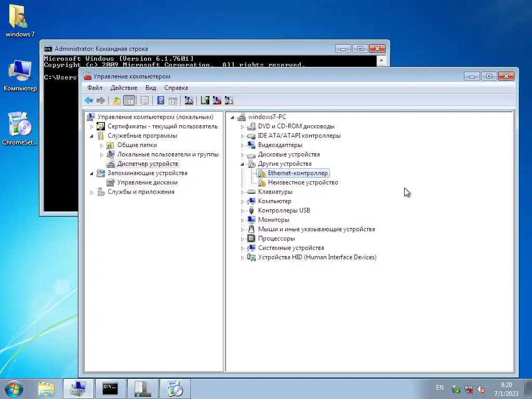The width and height of the screenshot is (532, 399).
Task: Collapse the windows7-PC root node
Action: 232,117
